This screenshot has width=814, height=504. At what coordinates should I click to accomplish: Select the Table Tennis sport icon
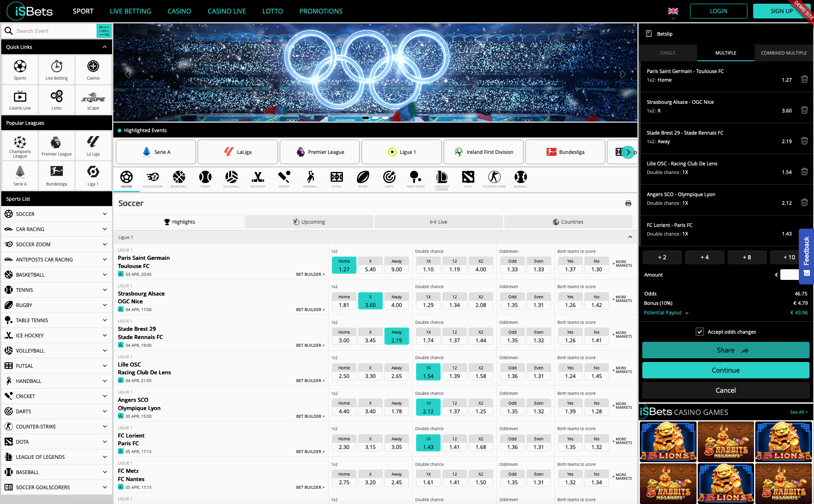pyautogui.click(x=416, y=179)
